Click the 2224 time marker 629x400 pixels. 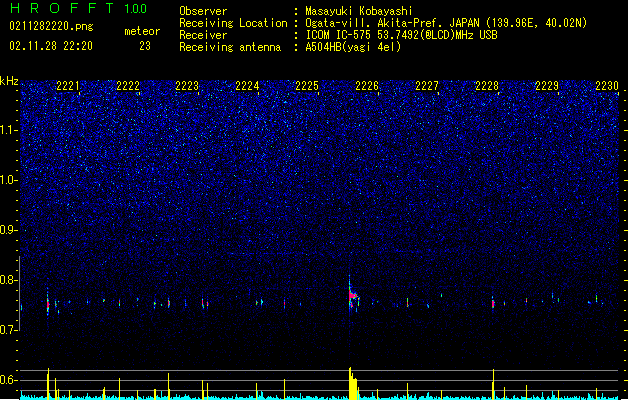coord(247,86)
